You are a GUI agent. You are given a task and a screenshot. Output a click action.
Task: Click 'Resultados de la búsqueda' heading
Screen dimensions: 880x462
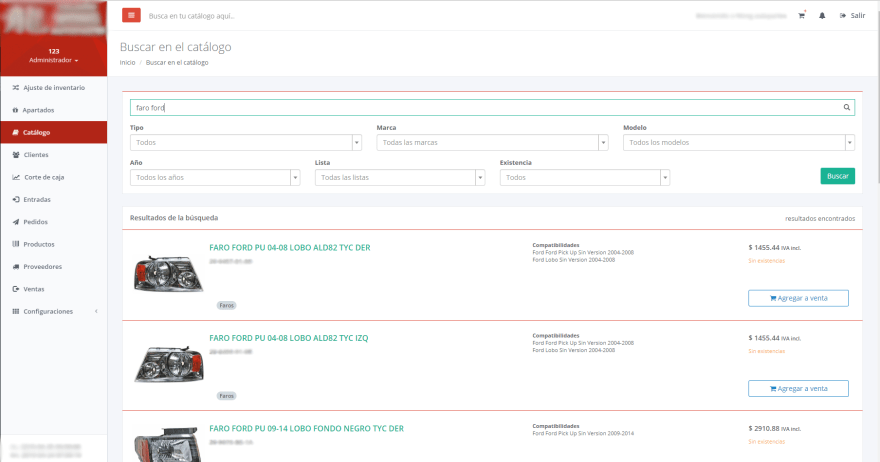[174, 218]
